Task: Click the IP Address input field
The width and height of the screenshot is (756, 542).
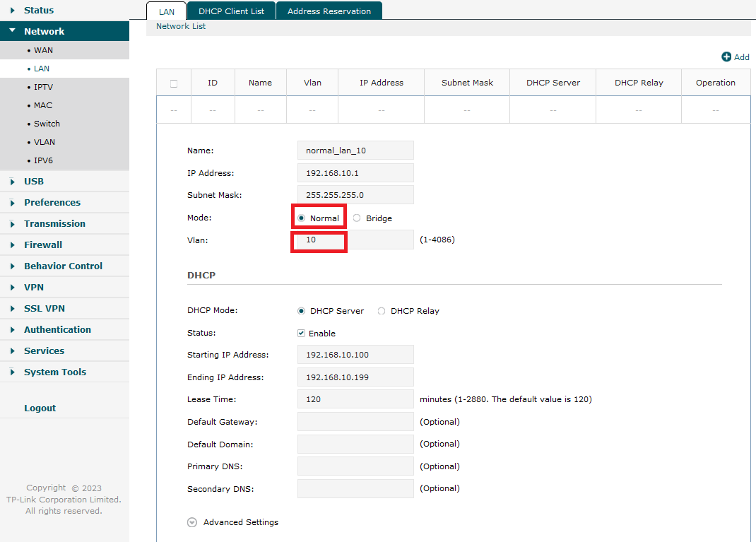Action: pos(355,173)
